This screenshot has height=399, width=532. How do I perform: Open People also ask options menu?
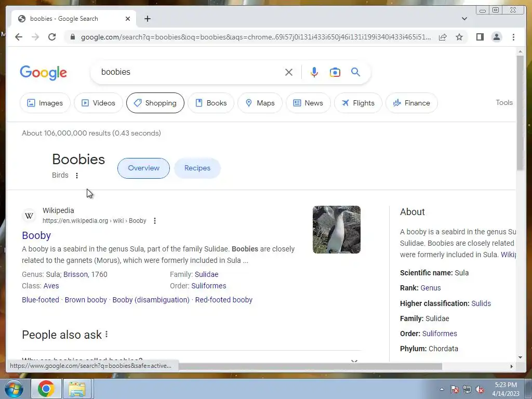(107, 335)
